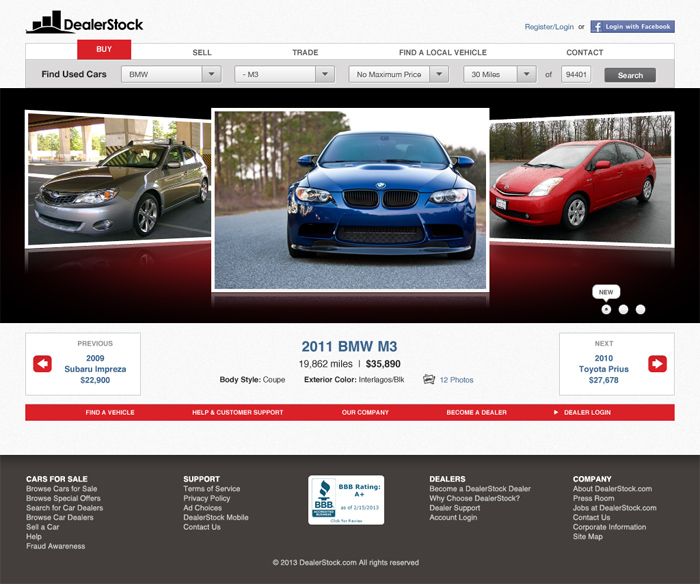The image size is (700, 584).
Task: Click Contact Us under Company
Action: [x=592, y=517]
